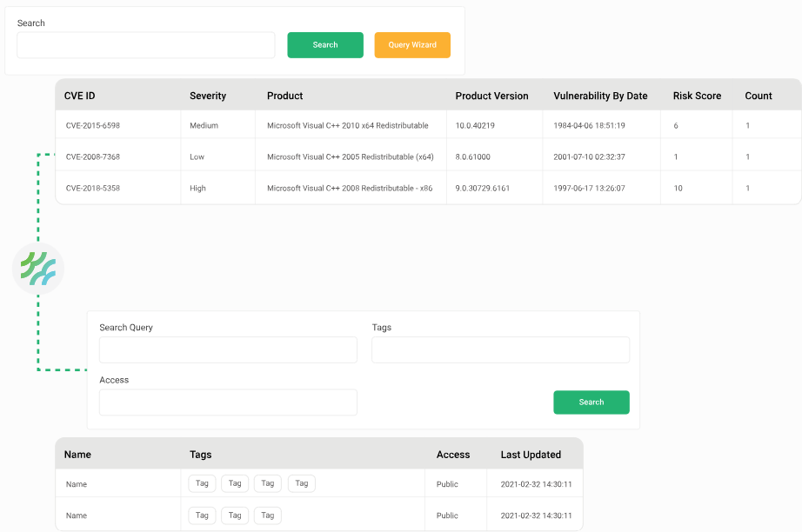Hit the Search button below the Tags field

pyautogui.click(x=591, y=402)
